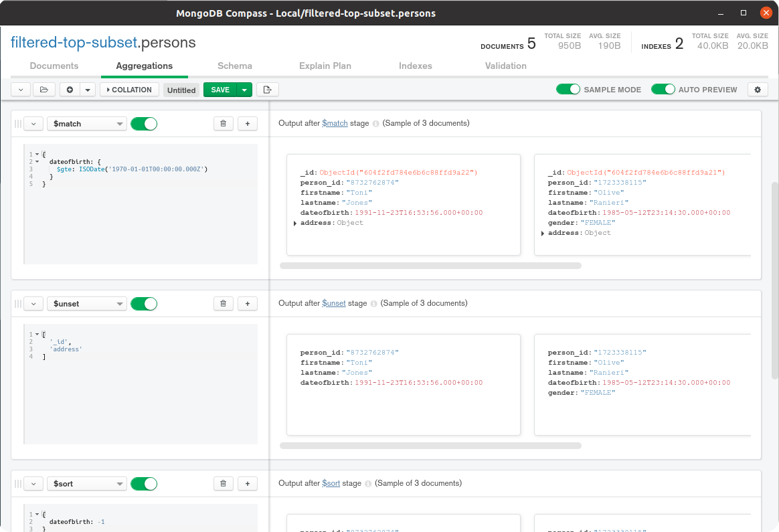
Task: Delete the $unset stage with trash icon
Action: (x=223, y=304)
